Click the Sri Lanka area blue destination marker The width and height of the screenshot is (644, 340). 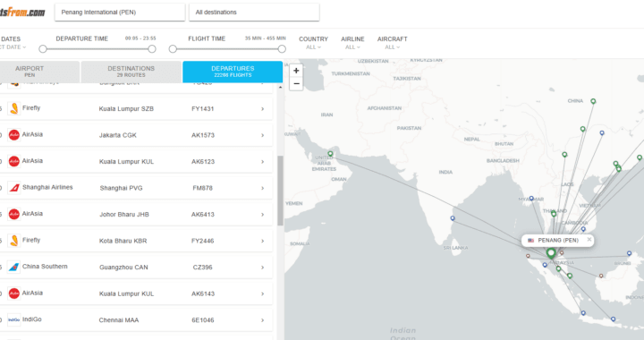[x=453, y=218]
